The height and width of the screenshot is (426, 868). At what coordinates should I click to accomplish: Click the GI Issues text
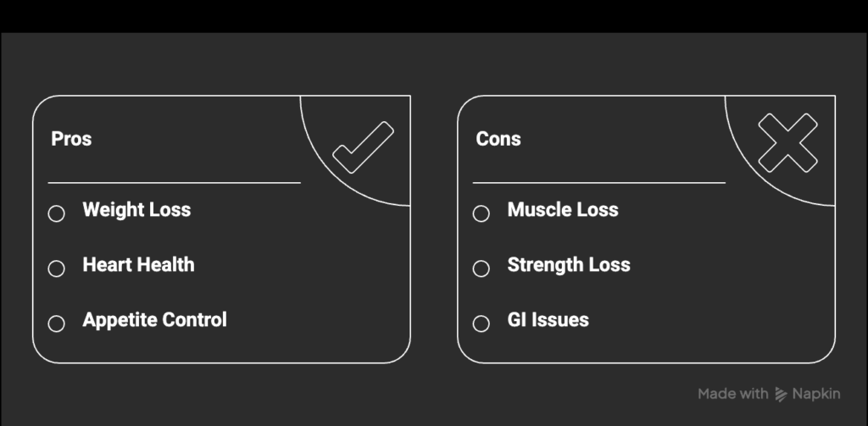tap(548, 320)
